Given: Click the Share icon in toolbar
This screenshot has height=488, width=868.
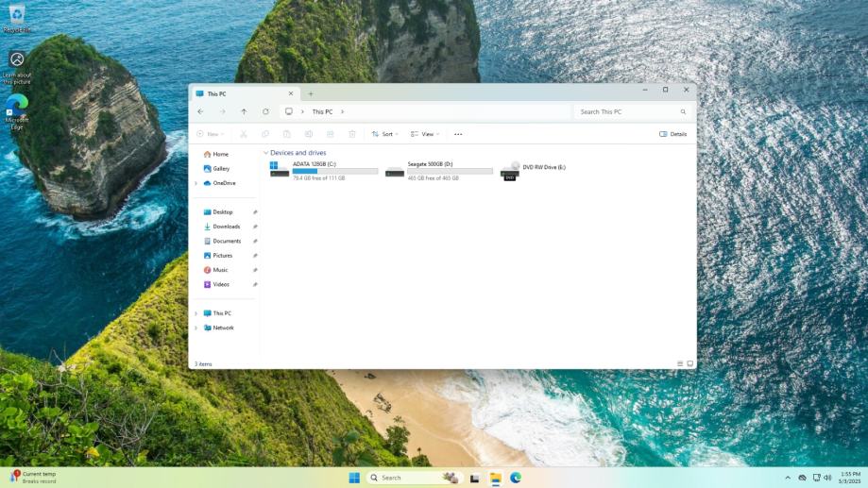Looking at the screenshot, I should pos(330,134).
